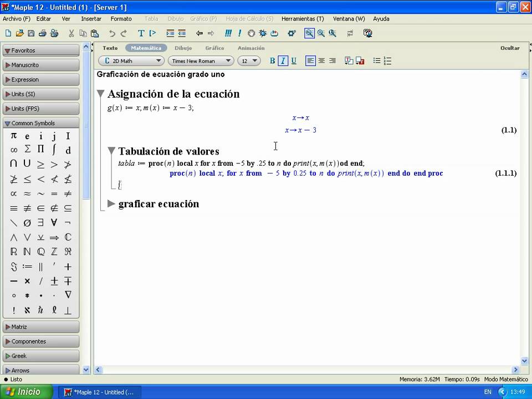Align text left
The height and width of the screenshot is (399, 532).
coord(310,61)
